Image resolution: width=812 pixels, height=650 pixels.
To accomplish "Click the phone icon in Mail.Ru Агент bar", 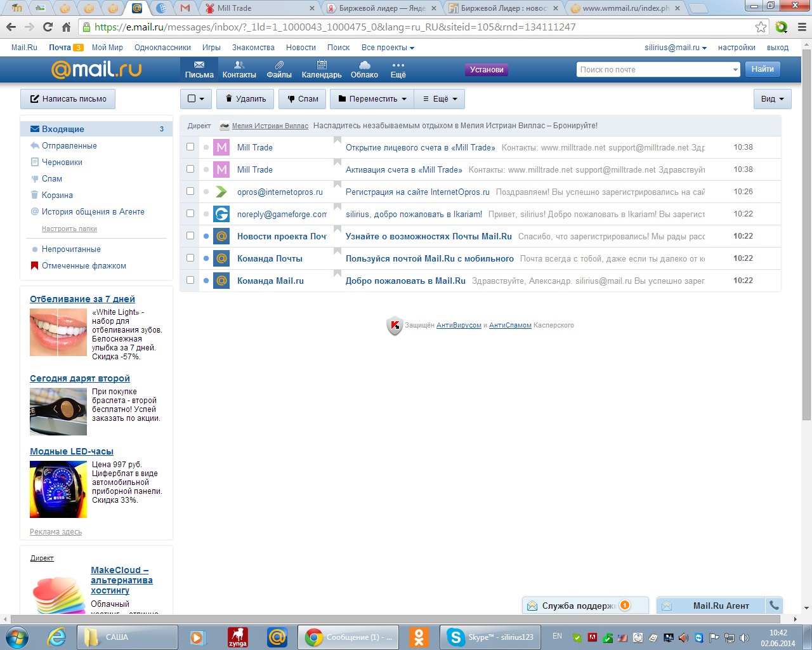I will 774,606.
